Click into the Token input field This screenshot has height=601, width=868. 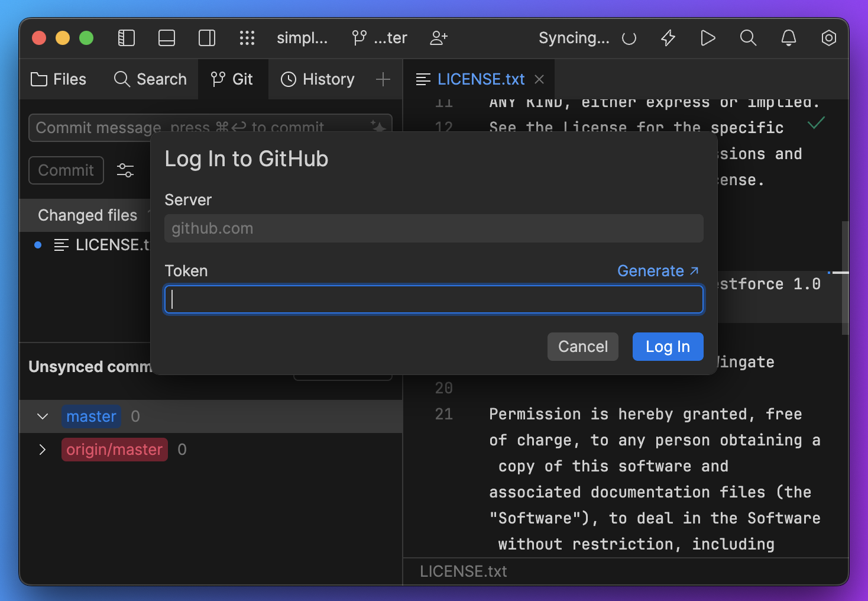point(434,299)
